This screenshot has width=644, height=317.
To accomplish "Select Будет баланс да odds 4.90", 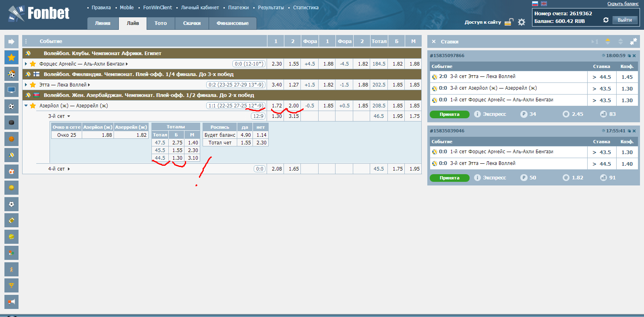I will 246,135.
